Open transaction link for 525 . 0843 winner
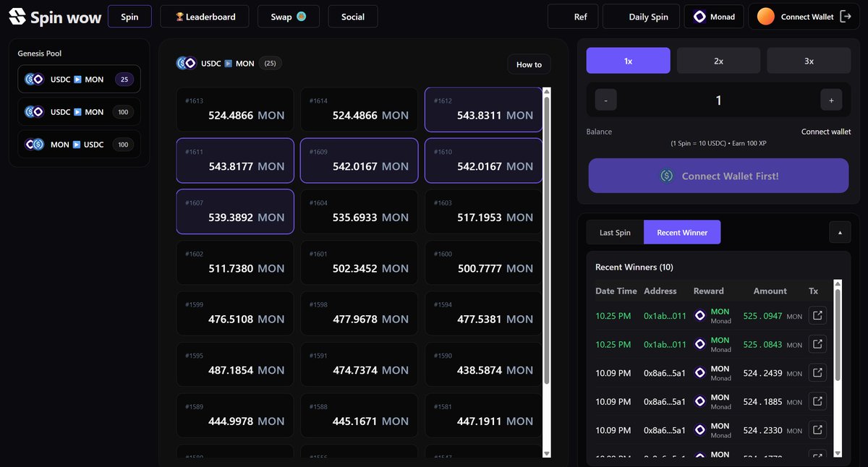 [817, 344]
